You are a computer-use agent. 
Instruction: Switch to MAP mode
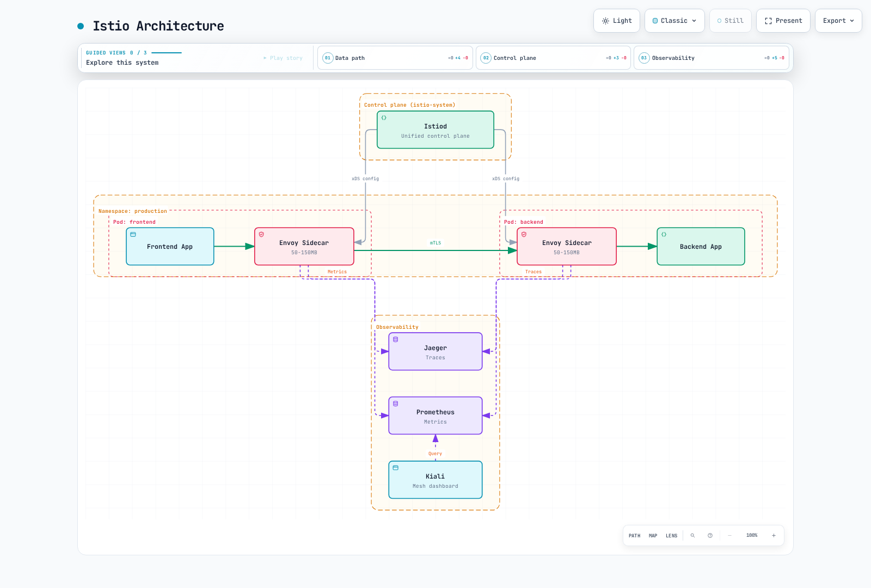tap(653, 536)
